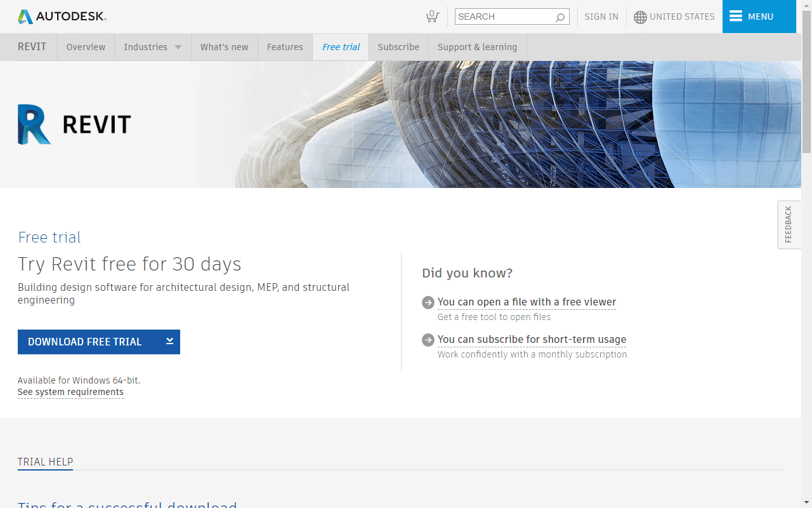This screenshot has width=812, height=508.
Task: Select the Free trial tab
Action: pyautogui.click(x=341, y=47)
